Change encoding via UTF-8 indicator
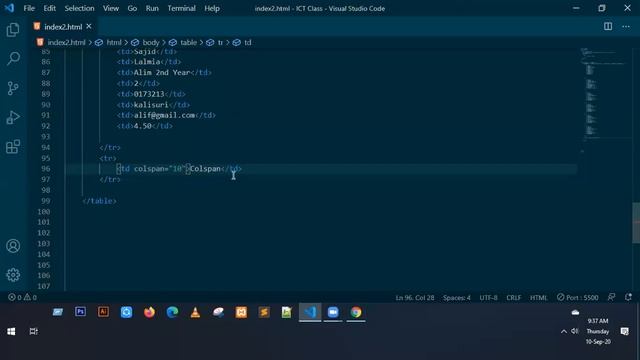The width and height of the screenshot is (640, 360). [x=488, y=298]
